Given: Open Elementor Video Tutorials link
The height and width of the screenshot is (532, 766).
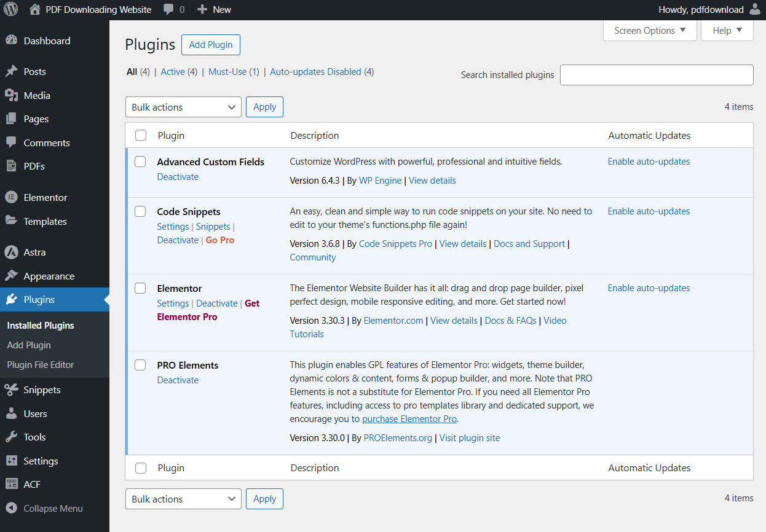Looking at the screenshot, I should tap(428, 327).
